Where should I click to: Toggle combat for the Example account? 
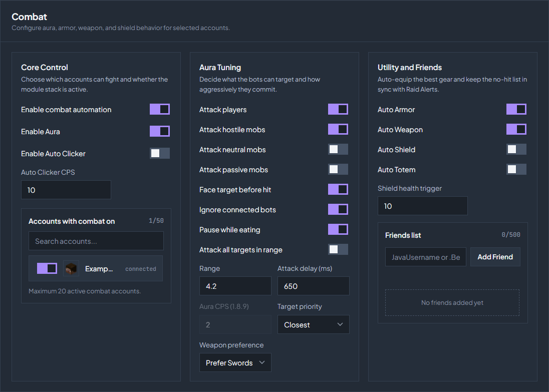47,268
